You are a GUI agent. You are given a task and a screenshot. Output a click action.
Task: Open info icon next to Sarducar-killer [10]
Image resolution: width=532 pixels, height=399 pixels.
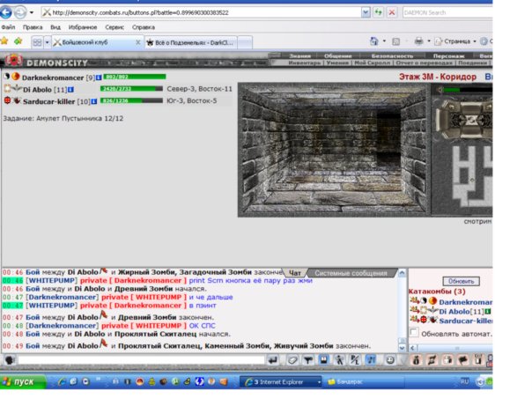pyautogui.click(x=94, y=101)
